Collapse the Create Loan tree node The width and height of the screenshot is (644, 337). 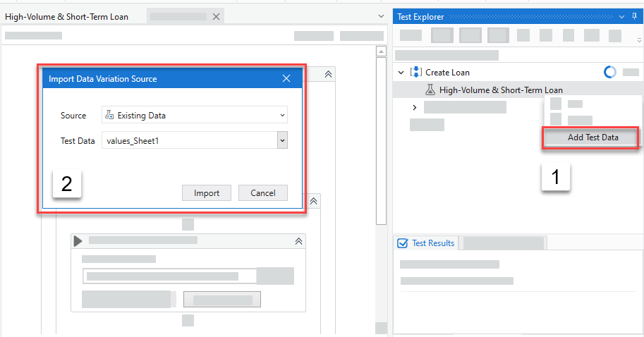click(401, 72)
